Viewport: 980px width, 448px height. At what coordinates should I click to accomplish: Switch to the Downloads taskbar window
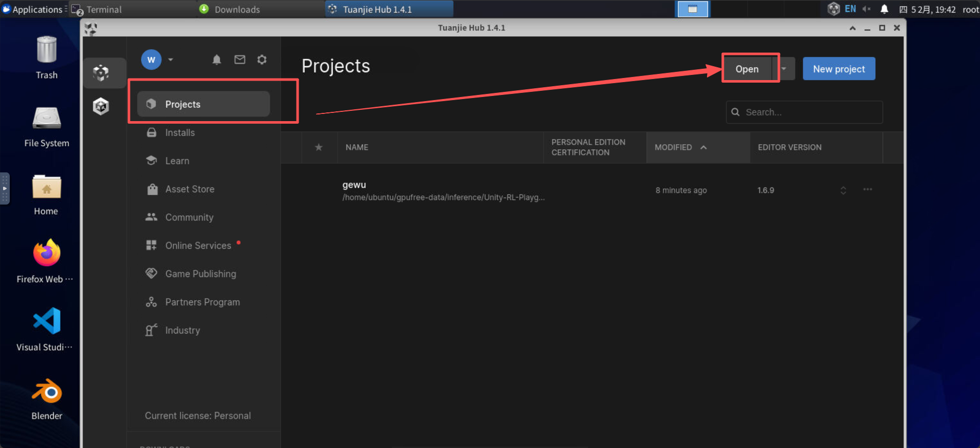[261, 9]
